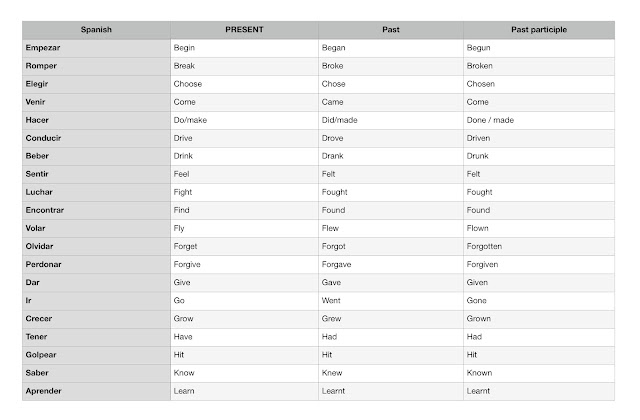
Task: Select the Empezar row label
Action: click(96, 48)
